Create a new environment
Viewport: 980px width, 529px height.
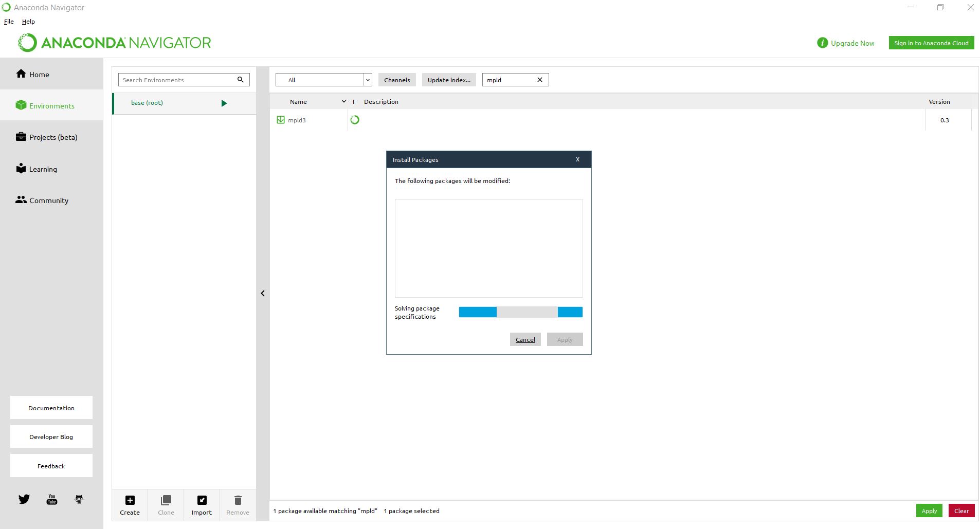click(x=130, y=505)
